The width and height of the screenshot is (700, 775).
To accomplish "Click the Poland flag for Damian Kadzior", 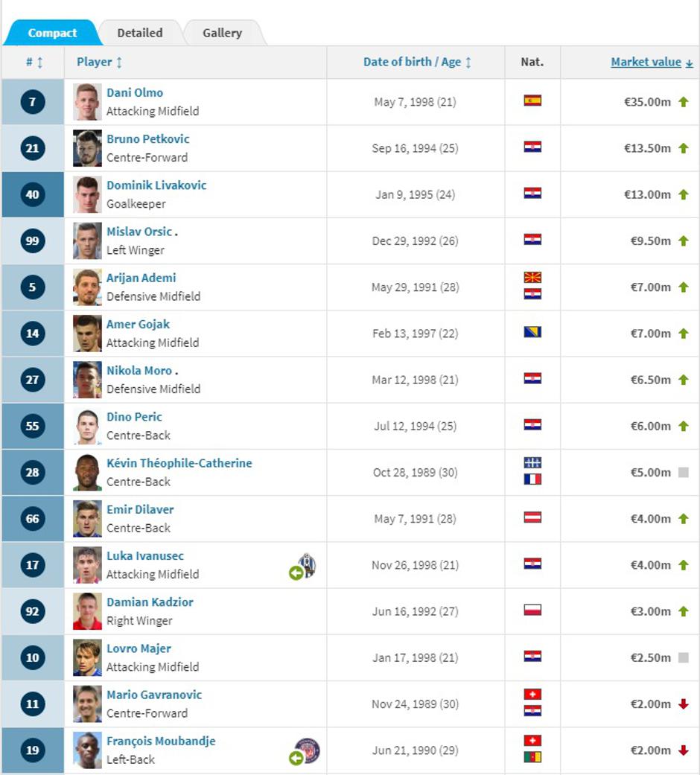I will pyautogui.click(x=532, y=610).
